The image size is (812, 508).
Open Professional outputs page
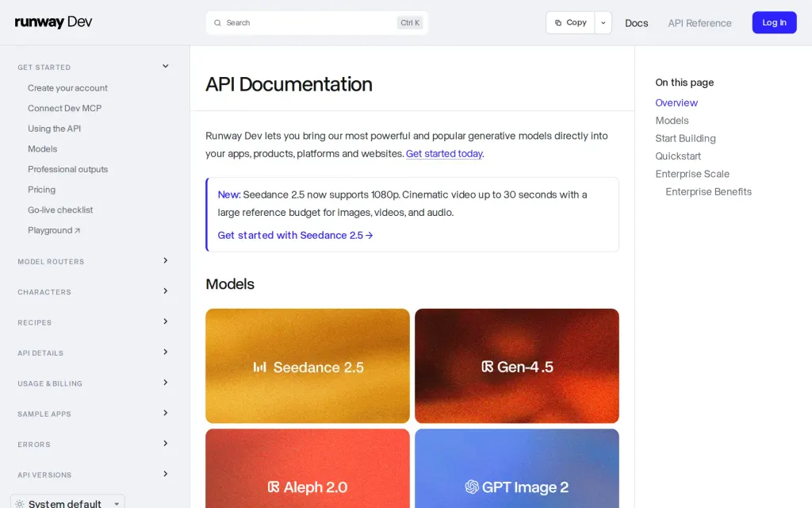[68, 169]
